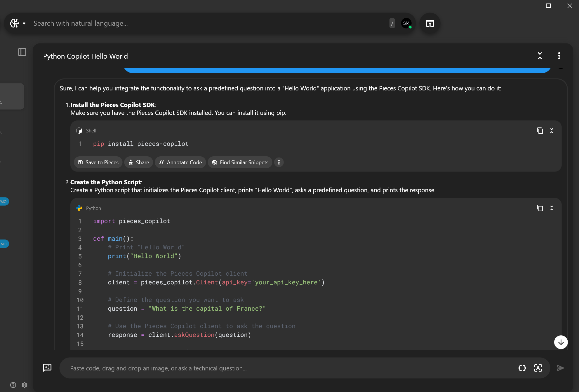Open the Pieces logo dropdown menu
579x392 pixels.
point(18,23)
